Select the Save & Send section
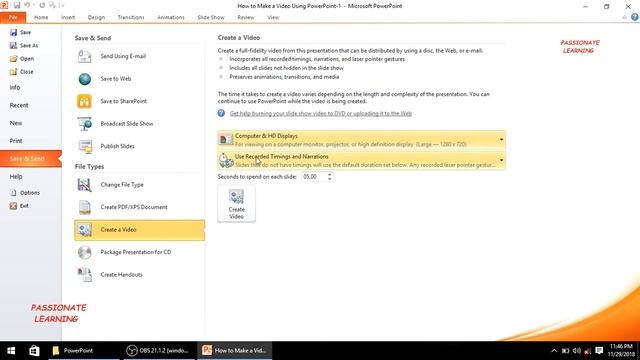The width and height of the screenshot is (640, 360). [31, 159]
